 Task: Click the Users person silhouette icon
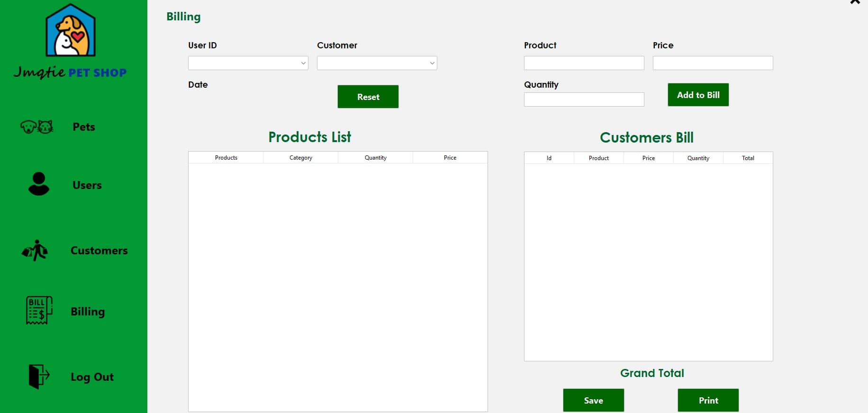[39, 184]
